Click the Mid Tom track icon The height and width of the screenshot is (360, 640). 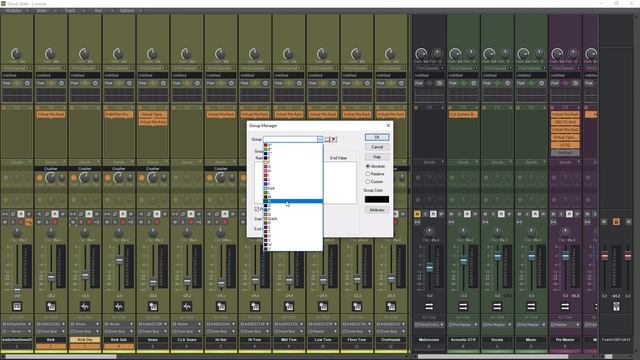289,306
